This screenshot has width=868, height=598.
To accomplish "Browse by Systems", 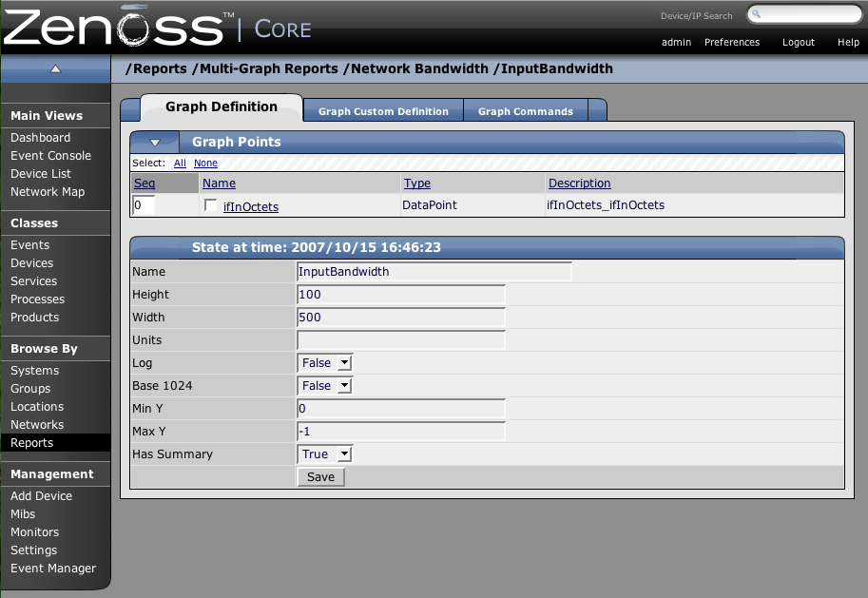I will coord(35,371).
